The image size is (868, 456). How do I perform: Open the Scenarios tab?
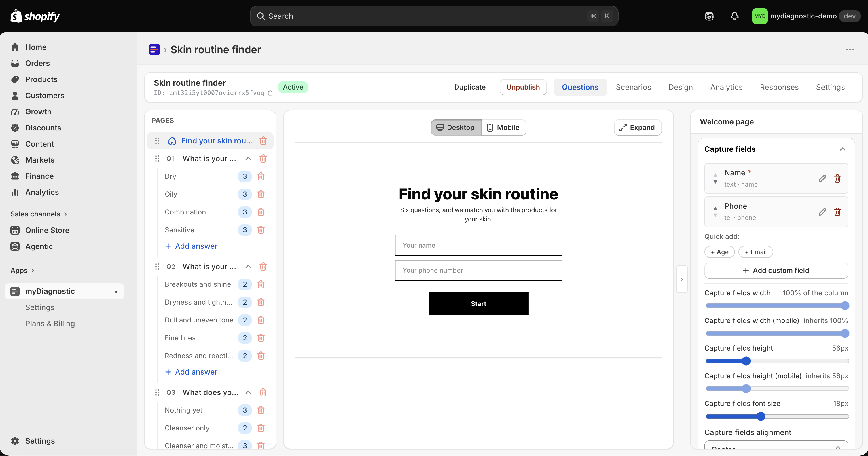click(x=633, y=87)
